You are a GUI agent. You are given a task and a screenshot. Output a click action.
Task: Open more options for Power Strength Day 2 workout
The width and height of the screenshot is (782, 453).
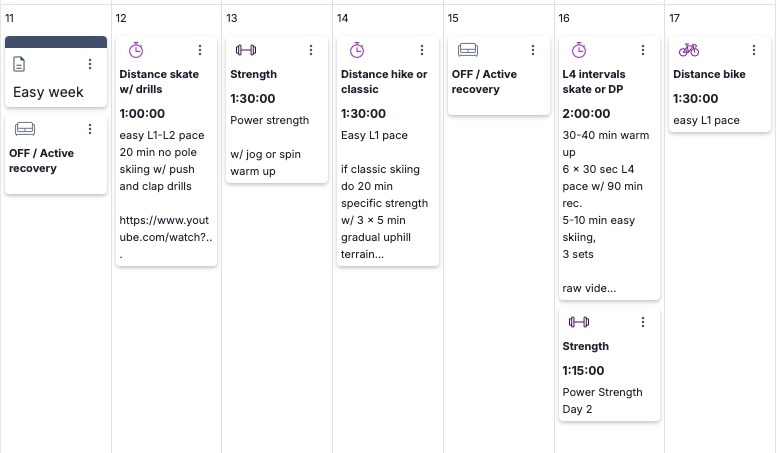pyautogui.click(x=643, y=322)
